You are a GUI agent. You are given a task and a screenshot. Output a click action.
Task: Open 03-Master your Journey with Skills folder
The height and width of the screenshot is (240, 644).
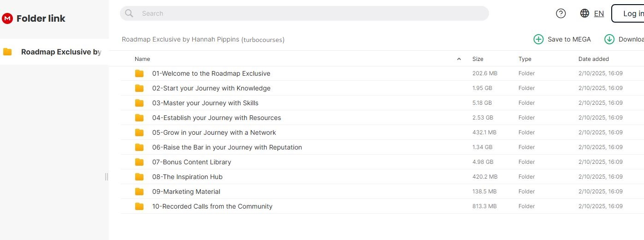205,103
